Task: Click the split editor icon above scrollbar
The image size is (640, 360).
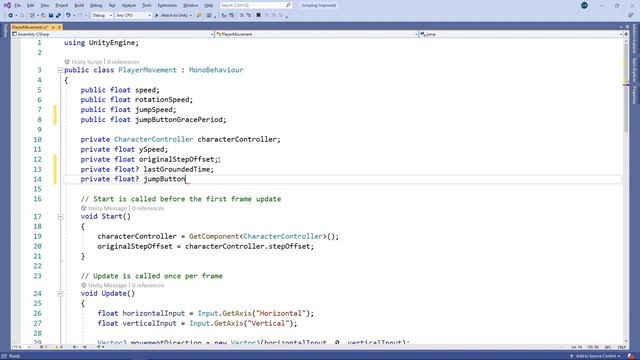Action: [626, 34]
